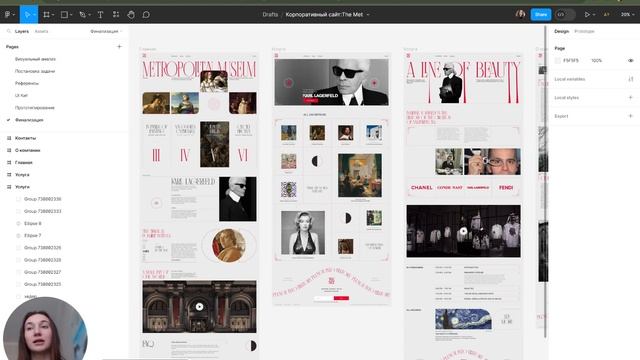Toggle page background color visibility eye
This screenshot has width=640, height=360.
pyautogui.click(x=631, y=60)
